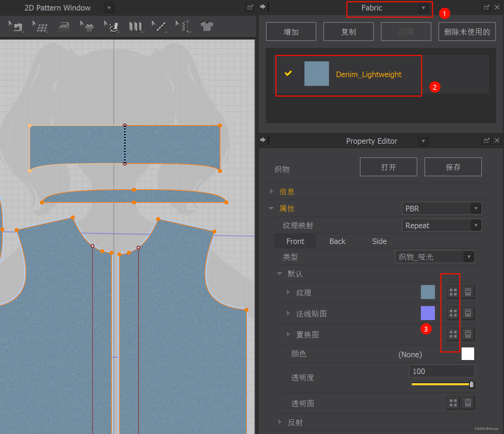Viewport: 504px width, 434px height.
Task: Select the Edit Texture shirt tool
Action: pyautogui.click(x=88, y=26)
